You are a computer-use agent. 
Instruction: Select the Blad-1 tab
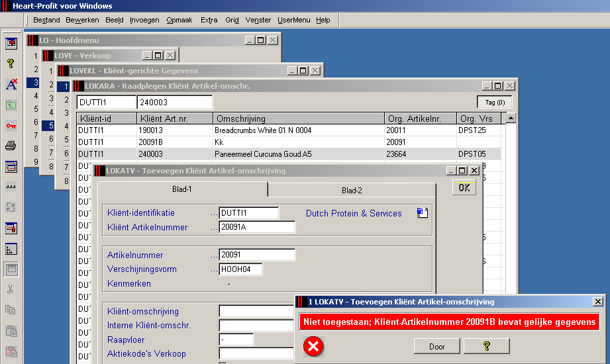coord(182,189)
